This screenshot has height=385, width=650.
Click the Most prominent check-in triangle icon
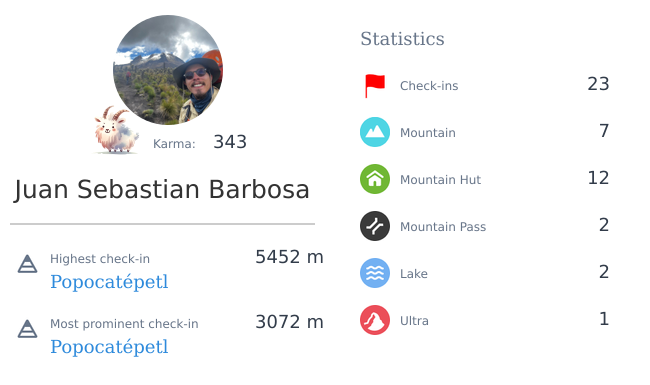[27, 329]
